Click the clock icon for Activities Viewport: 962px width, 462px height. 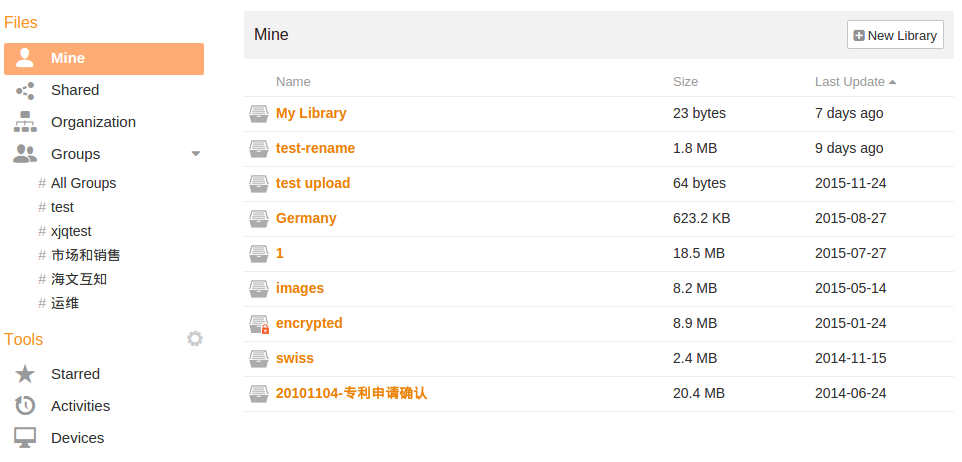[x=25, y=406]
